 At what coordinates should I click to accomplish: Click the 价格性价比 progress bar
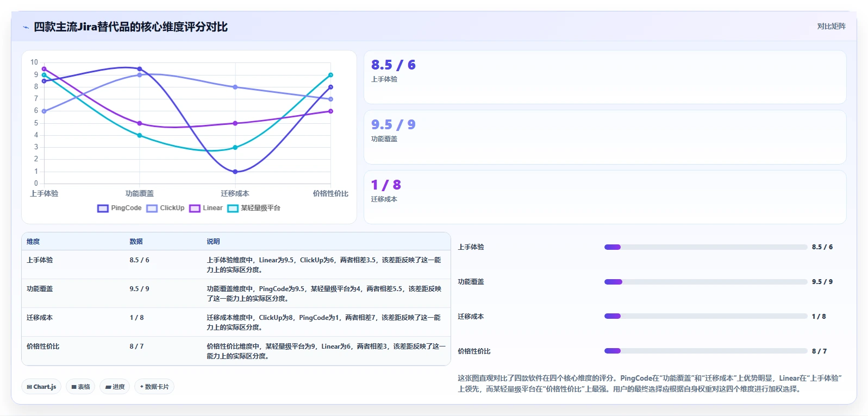705,351
